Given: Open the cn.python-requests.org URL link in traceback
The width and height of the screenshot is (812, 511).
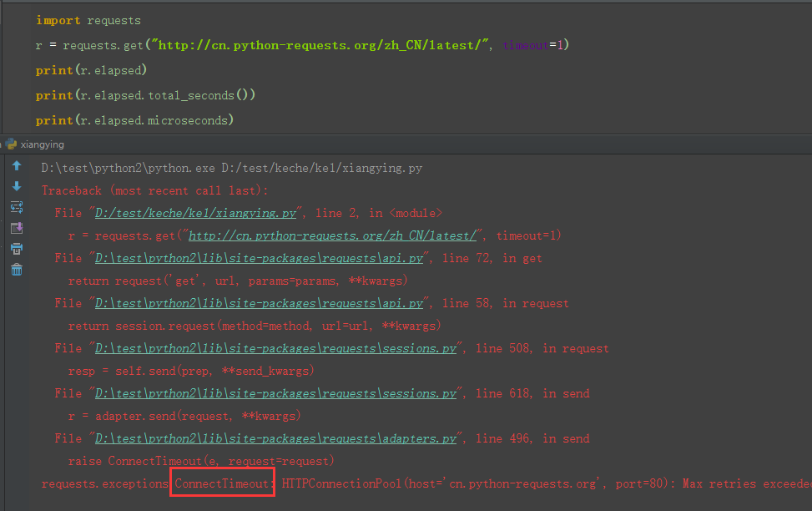Looking at the screenshot, I should 332,235.
